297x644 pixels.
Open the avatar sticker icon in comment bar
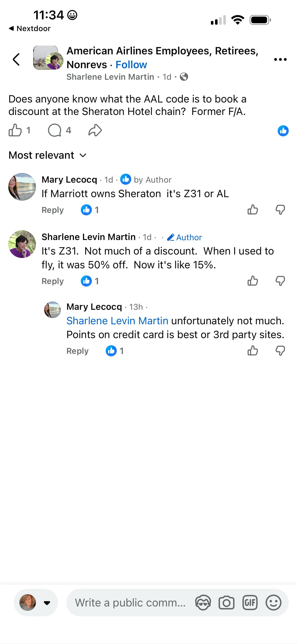tap(203, 603)
